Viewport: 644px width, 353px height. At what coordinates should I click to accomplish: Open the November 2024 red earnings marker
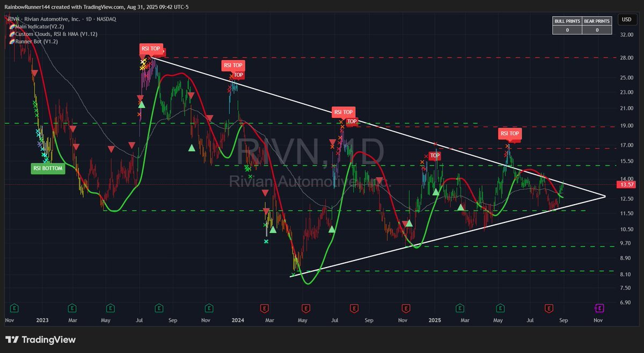coord(406,308)
